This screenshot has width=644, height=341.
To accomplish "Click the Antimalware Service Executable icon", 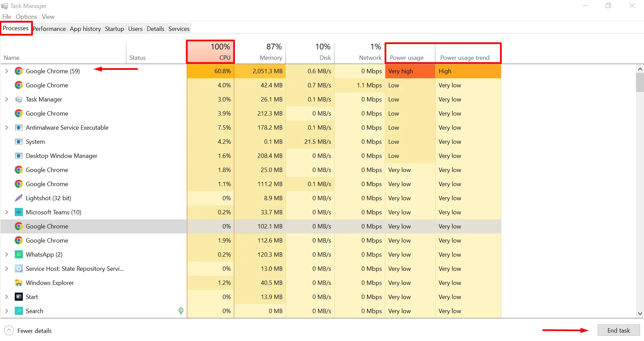I will coord(19,128).
